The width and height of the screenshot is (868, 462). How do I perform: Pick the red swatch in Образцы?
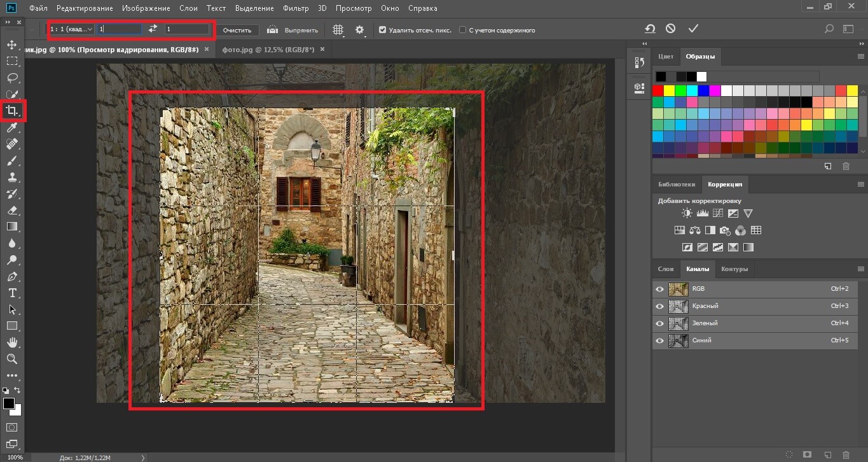click(x=658, y=90)
